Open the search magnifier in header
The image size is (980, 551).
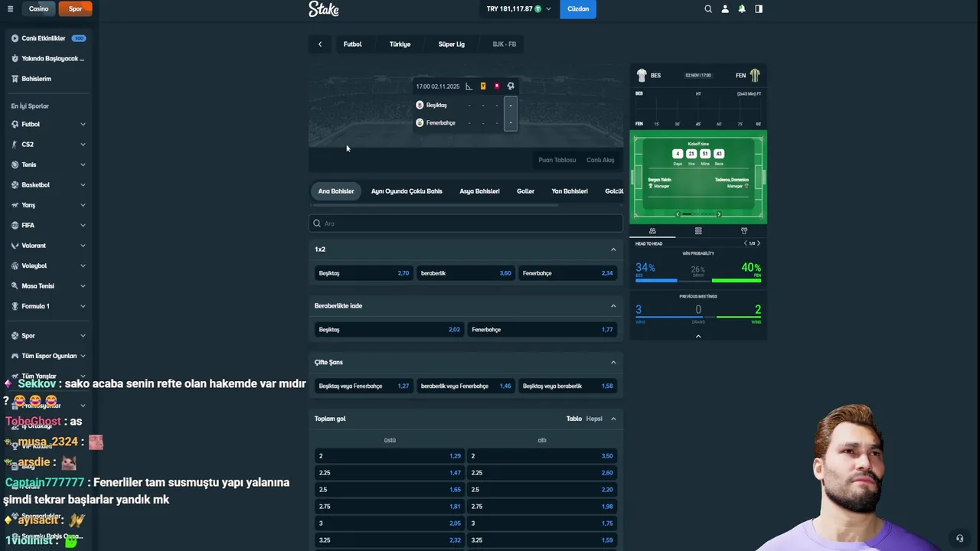(708, 9)
